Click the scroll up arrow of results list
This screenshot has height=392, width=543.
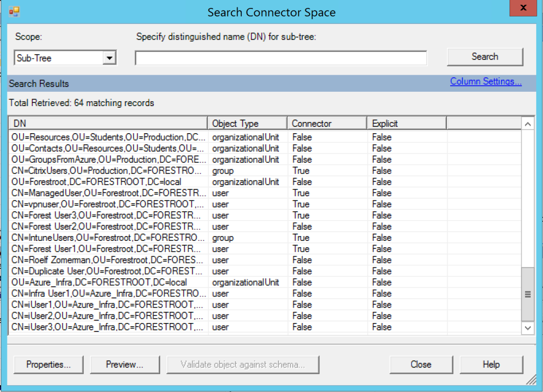(x=528, y=124)
